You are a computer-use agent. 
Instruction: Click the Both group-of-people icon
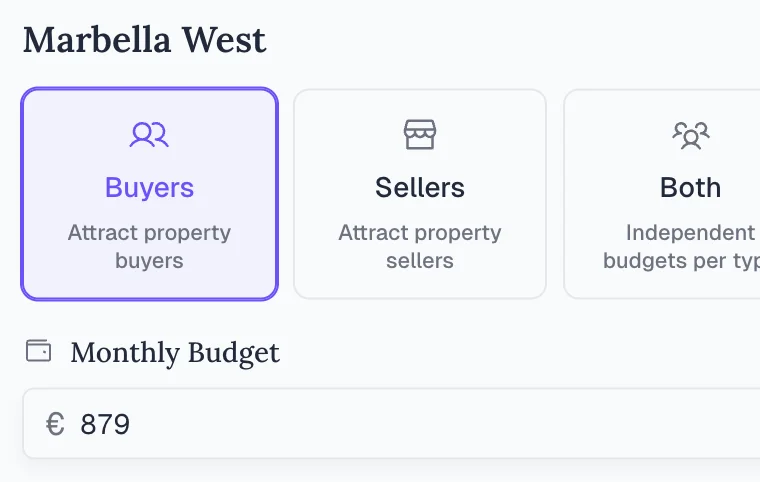690,134
